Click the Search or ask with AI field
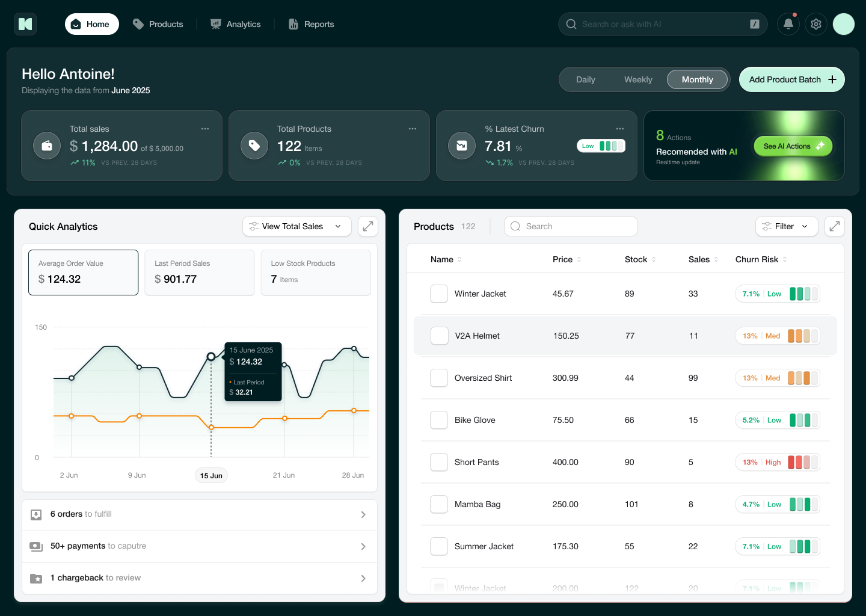The image size is (866, 616). (663, 24)
